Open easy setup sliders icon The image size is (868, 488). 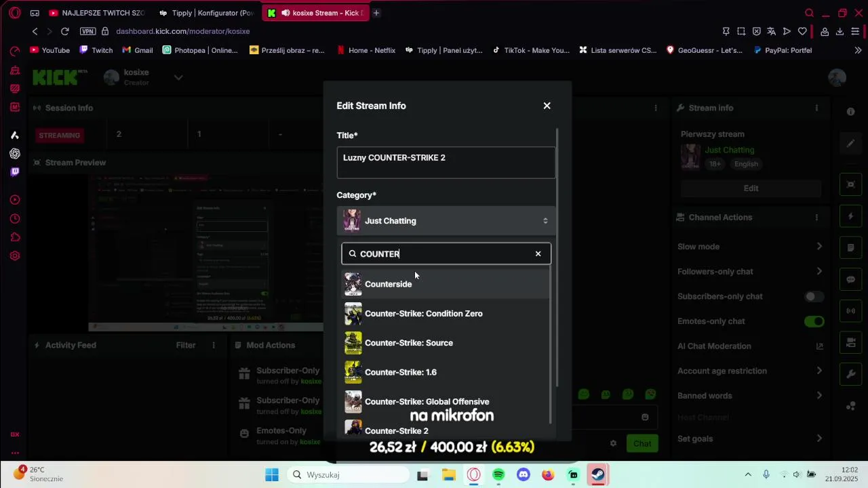855,31
